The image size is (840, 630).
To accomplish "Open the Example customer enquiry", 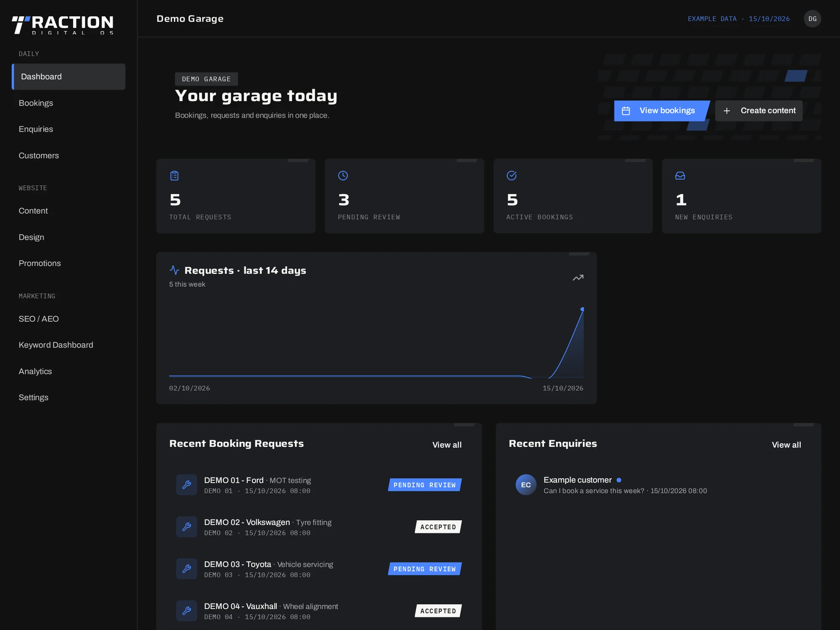I will click(658, 485).
